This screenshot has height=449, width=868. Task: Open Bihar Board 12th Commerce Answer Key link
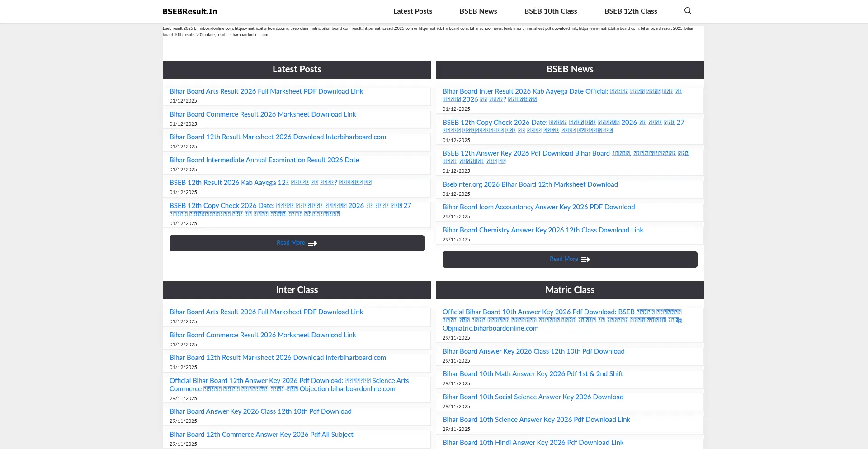tap(261, 435)
